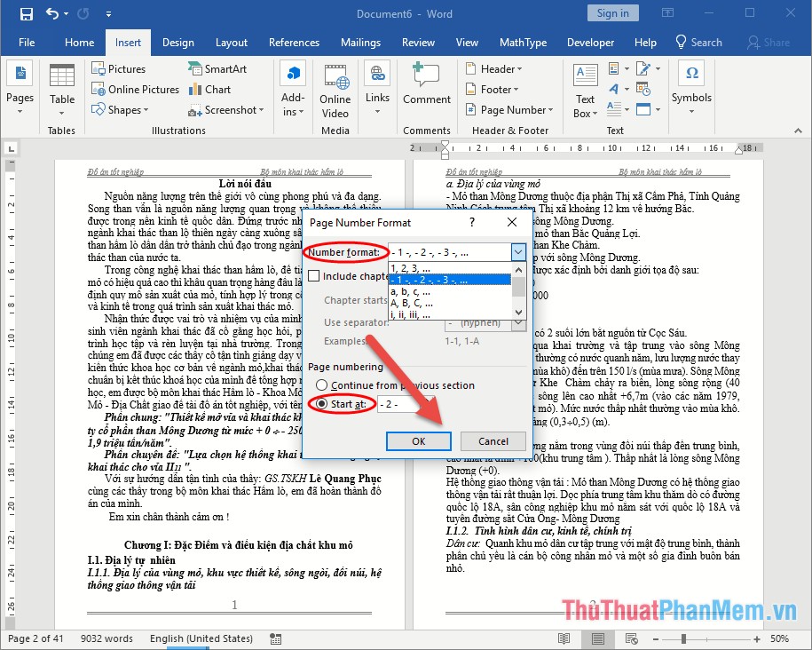This screenshot has width=812, height=650.
Task: Open the Symbols tool
Action: click(691, 89)
